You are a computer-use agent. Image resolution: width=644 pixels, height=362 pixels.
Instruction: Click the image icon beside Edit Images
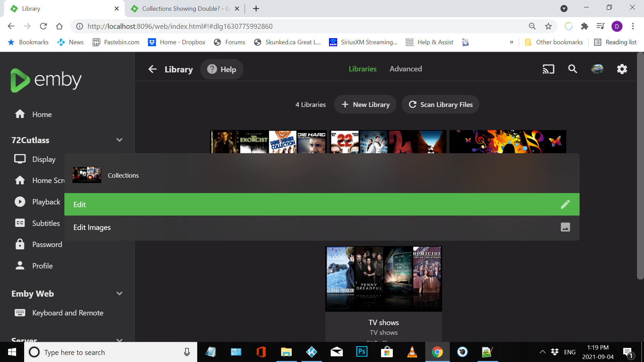tap(565, 227)
